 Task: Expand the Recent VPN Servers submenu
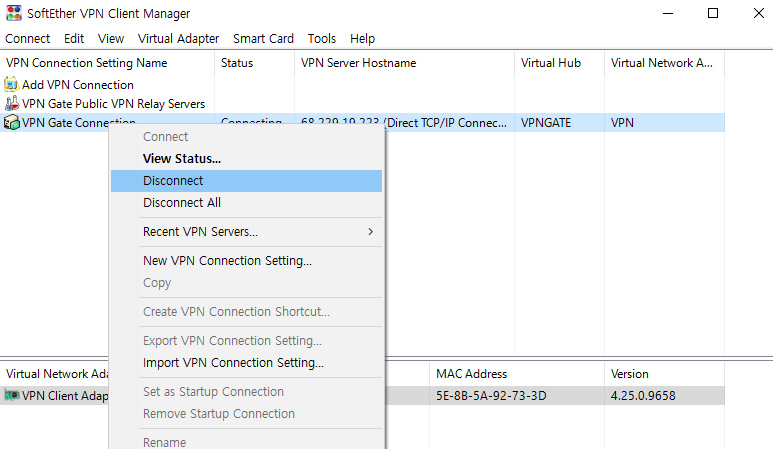[x=246, y=232]
